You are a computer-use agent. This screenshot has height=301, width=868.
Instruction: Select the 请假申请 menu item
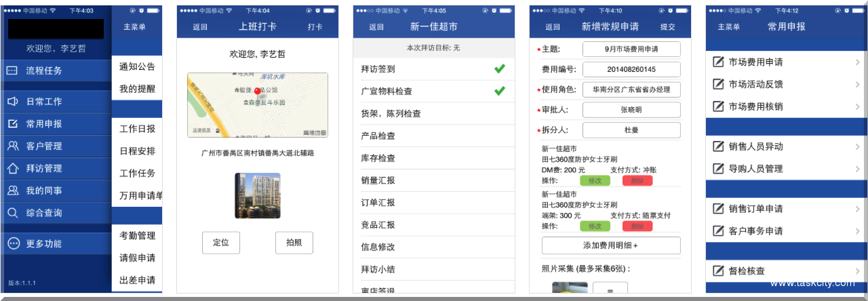point(137,258)
